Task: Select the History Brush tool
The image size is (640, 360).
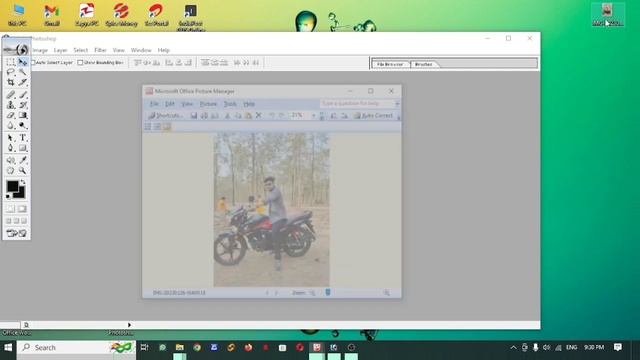Action: 23,105
